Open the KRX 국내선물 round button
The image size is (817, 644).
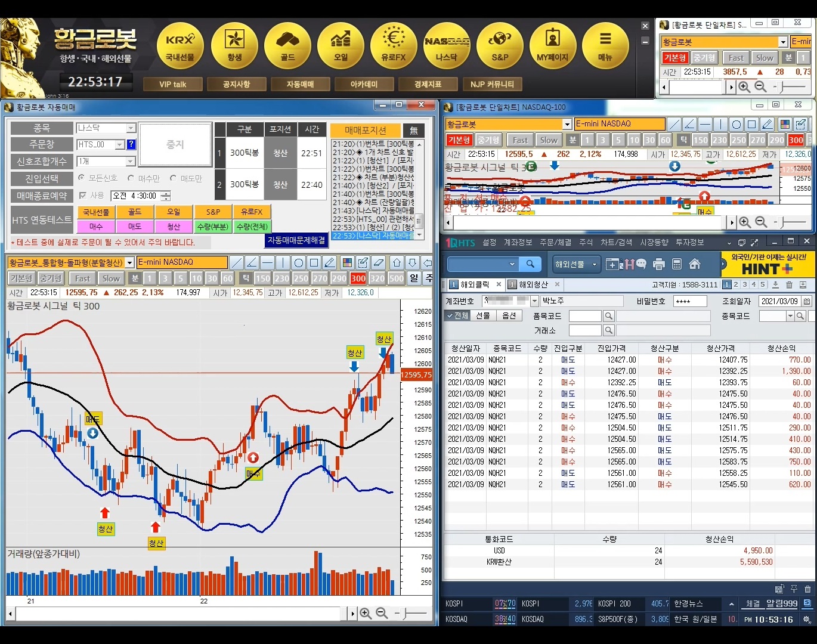point(180,47)
